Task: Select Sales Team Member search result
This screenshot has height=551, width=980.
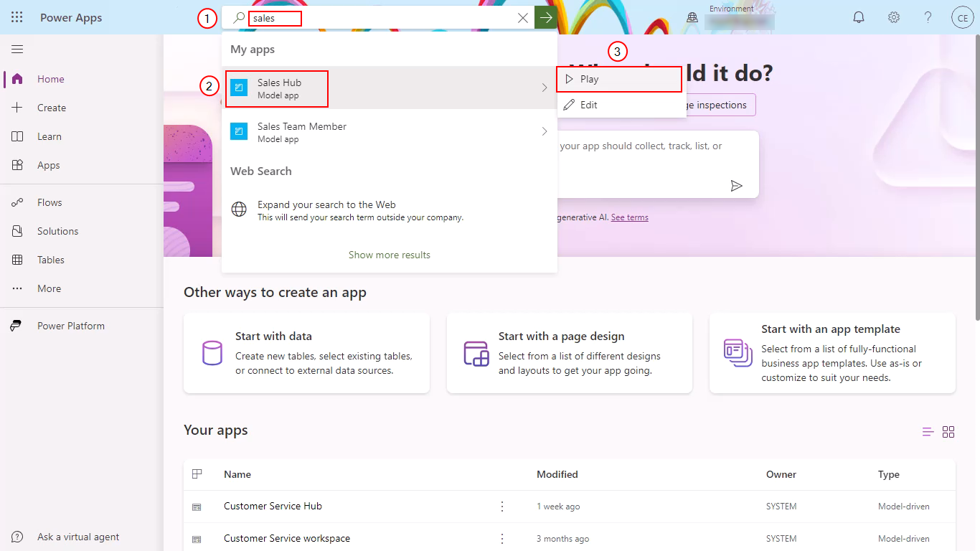Action: [x=390, y=132]
